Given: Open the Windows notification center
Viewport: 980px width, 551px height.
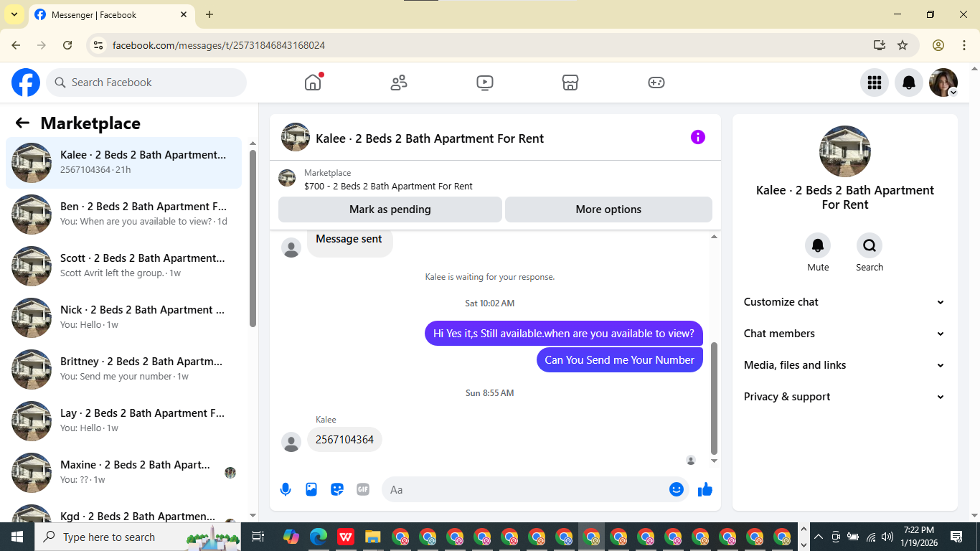Looking at the screenshot, I should [x=956, y=537].
